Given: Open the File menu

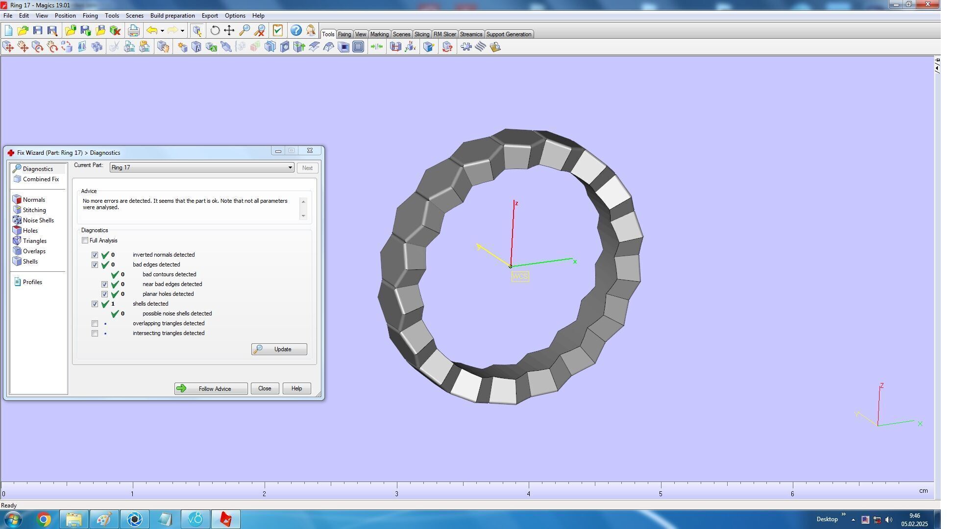Looking at the screenshot, I should (8, 16).
